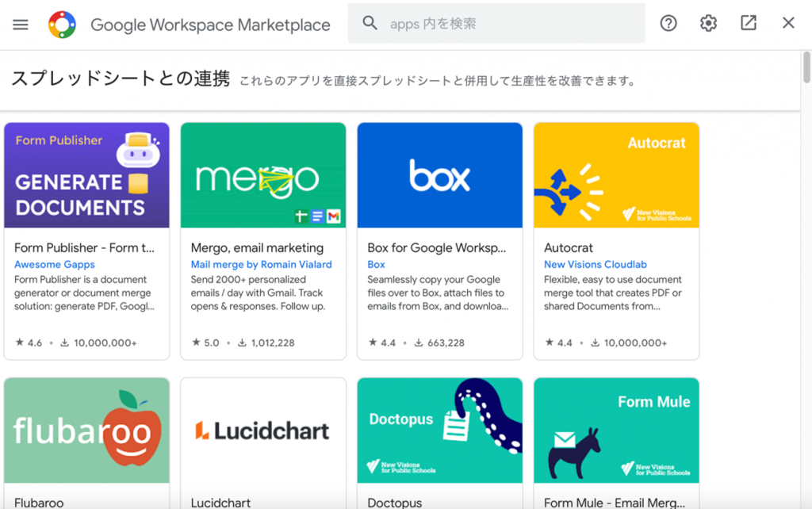
Task: Focus the apps search field
Action: [x=496, y=23]
